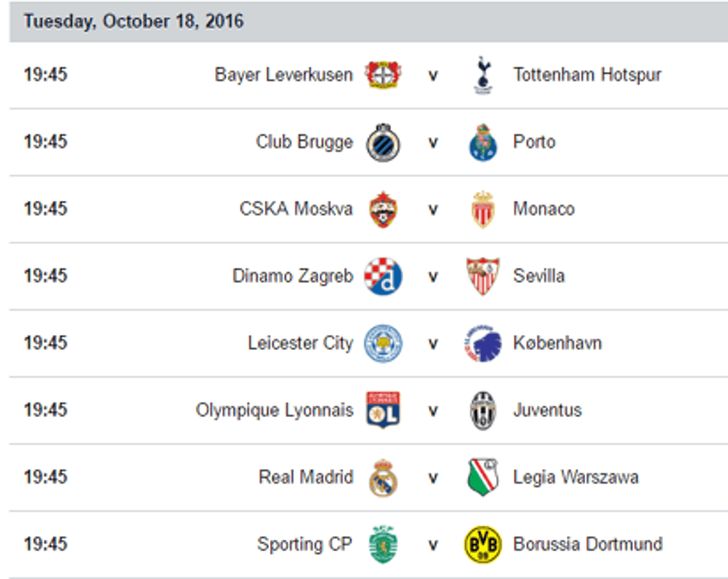
Task: Click the Bayer Leverkusen club crest
Action: click(x=383, y=75)
